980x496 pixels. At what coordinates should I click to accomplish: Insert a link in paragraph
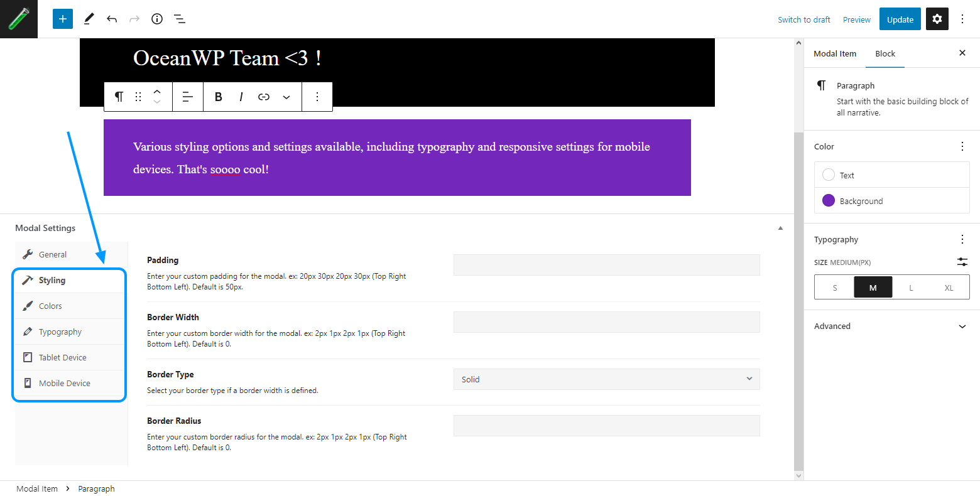pyautogui.click(x=264, y=97)
